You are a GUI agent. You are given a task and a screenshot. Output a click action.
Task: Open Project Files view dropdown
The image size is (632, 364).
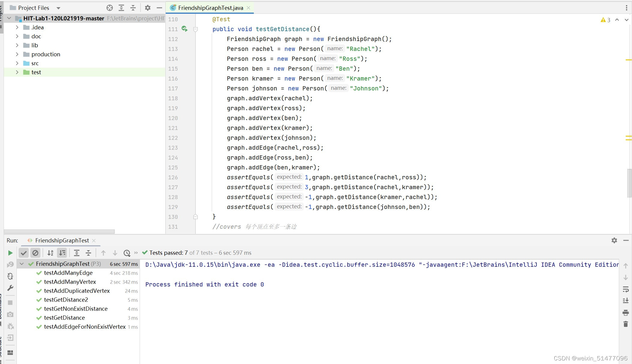tap(58, 8)
